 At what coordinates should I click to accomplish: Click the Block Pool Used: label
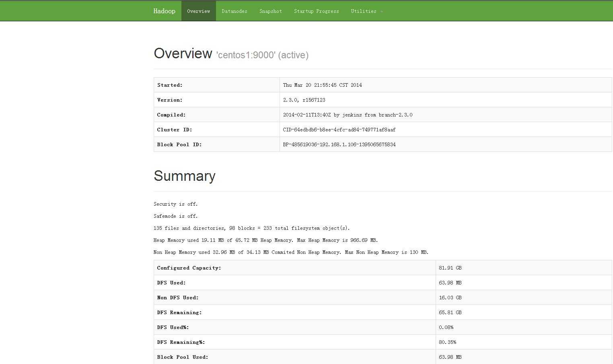tap(183, 357)
